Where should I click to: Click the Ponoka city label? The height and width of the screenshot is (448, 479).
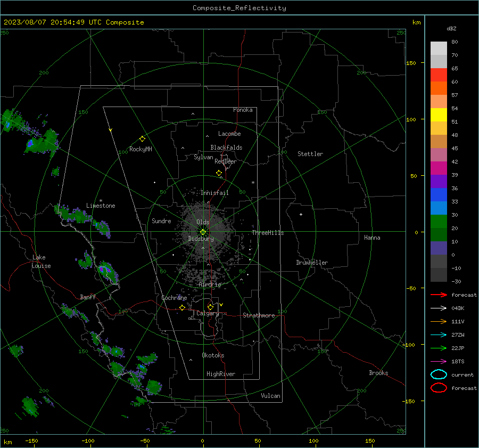click(243, 110)
